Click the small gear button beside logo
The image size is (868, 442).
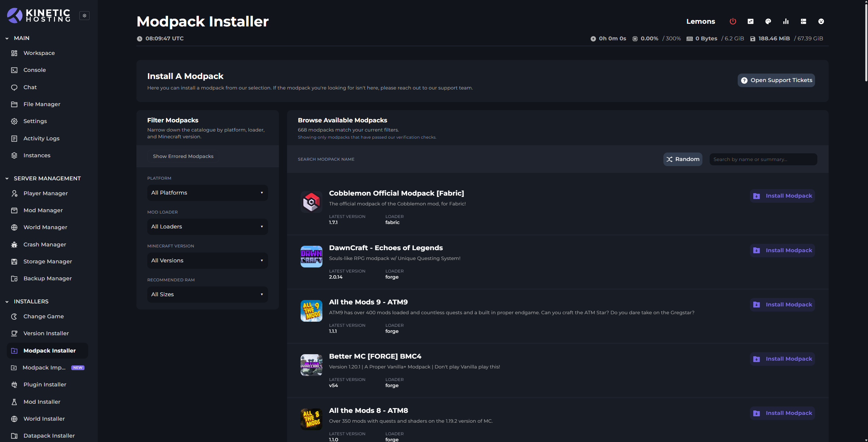84,16
